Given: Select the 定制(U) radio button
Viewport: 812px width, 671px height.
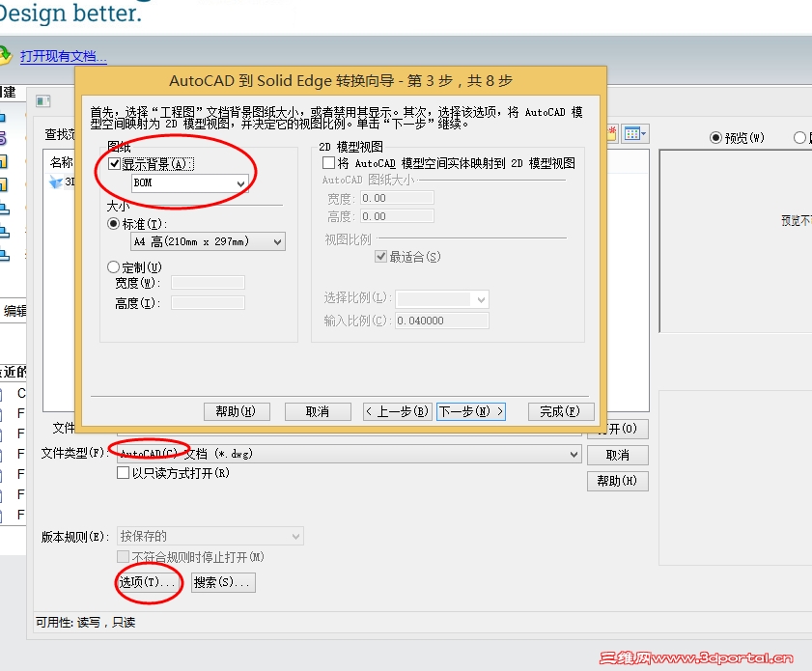Looking at the screenshot, I should tap(113, 267).
